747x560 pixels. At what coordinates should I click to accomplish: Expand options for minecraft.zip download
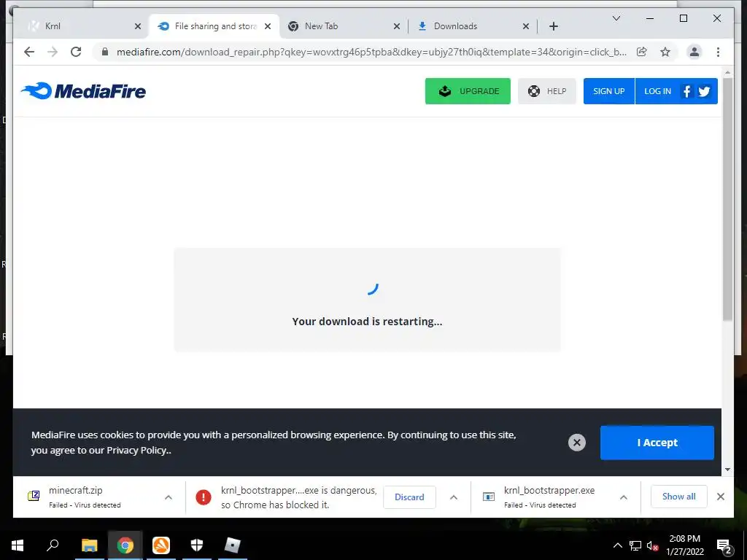pos(169,497)
